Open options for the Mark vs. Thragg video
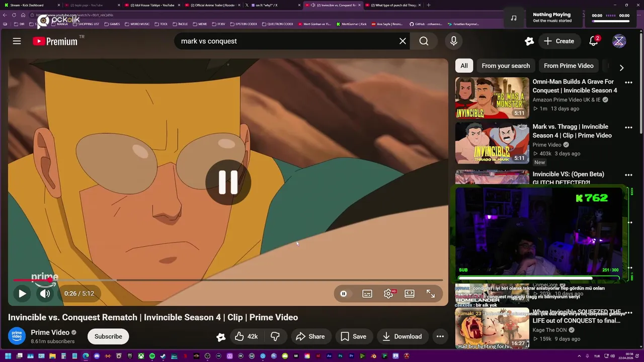The image size is (644, 362). click(628, 127)
